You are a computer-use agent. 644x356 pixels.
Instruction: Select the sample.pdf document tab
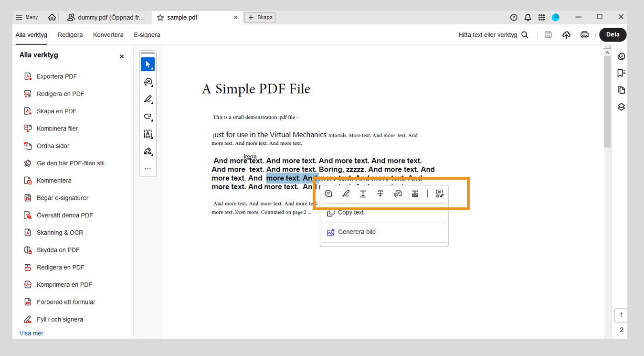pos(197,17)
